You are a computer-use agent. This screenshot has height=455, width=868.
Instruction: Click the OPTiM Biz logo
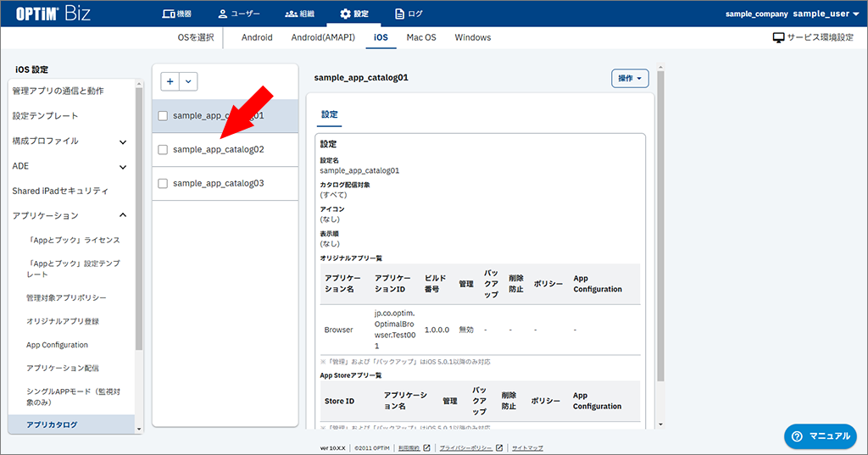pos(53,14)
